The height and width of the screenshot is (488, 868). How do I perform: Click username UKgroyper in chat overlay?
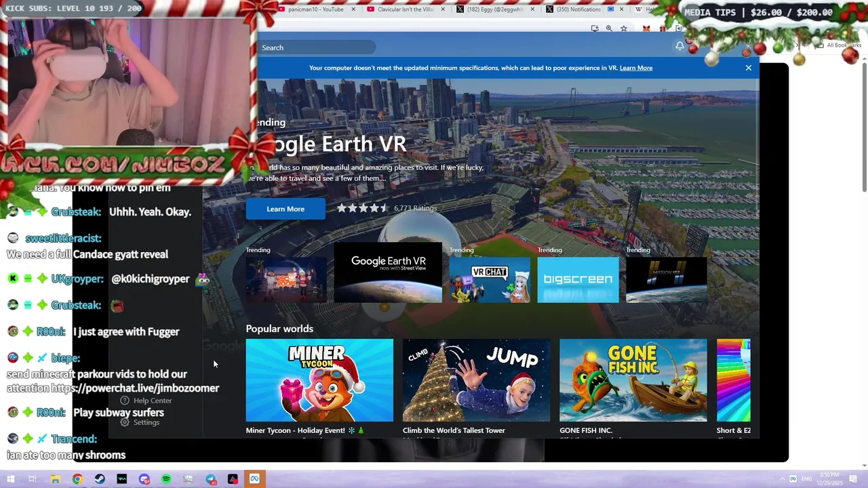click(77, 279)
